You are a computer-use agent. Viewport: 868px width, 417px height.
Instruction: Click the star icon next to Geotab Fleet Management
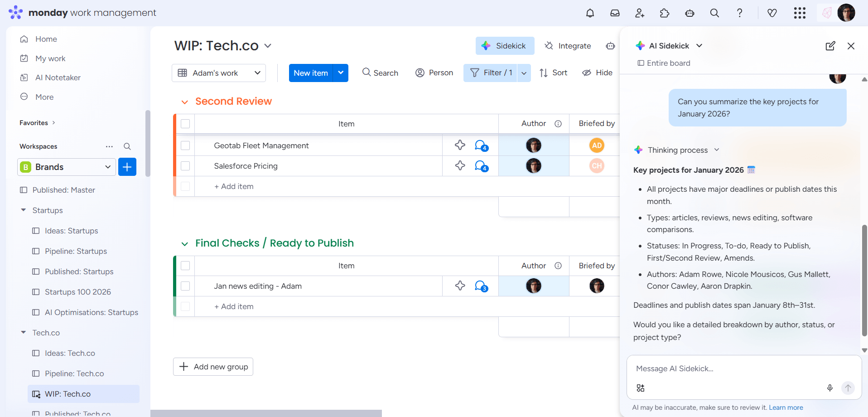pyautogui.click(x=460, y=145)
